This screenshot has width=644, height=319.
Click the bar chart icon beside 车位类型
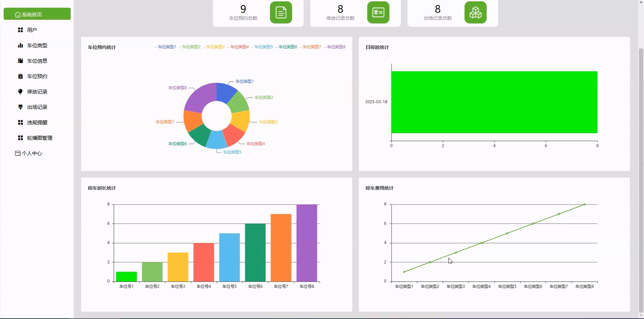click(20, 46)
